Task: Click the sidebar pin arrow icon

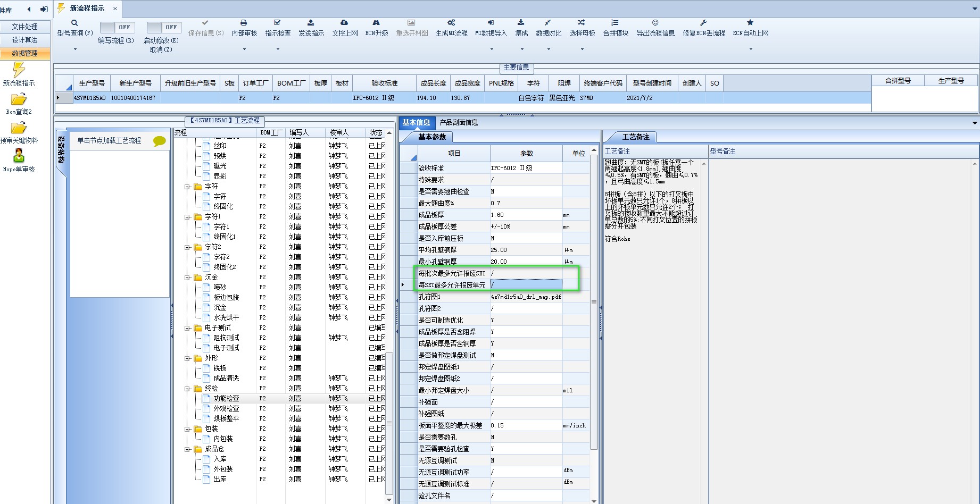Action: point(44,9)
